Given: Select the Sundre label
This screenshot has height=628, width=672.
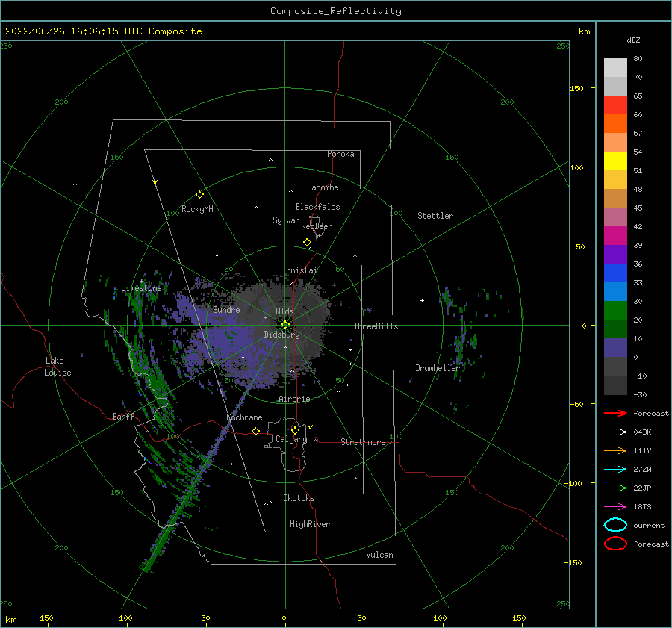Looking at the screenshot, I should coord(226,310).
